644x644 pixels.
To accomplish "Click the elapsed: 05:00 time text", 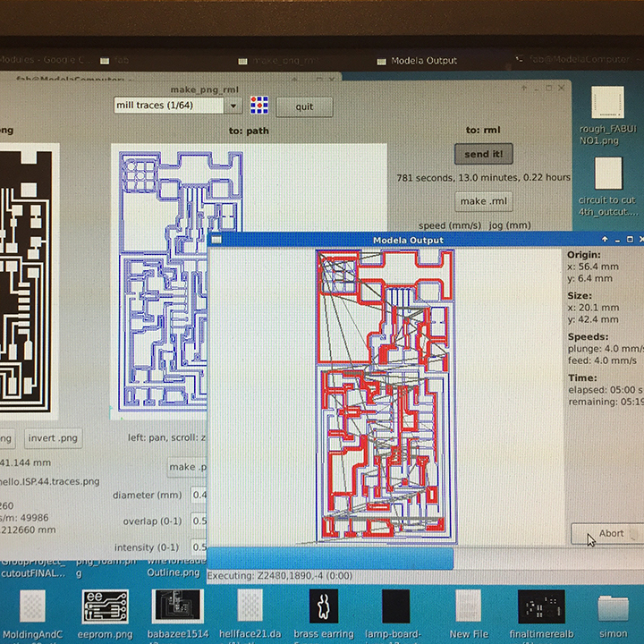I will coord(606,390).
